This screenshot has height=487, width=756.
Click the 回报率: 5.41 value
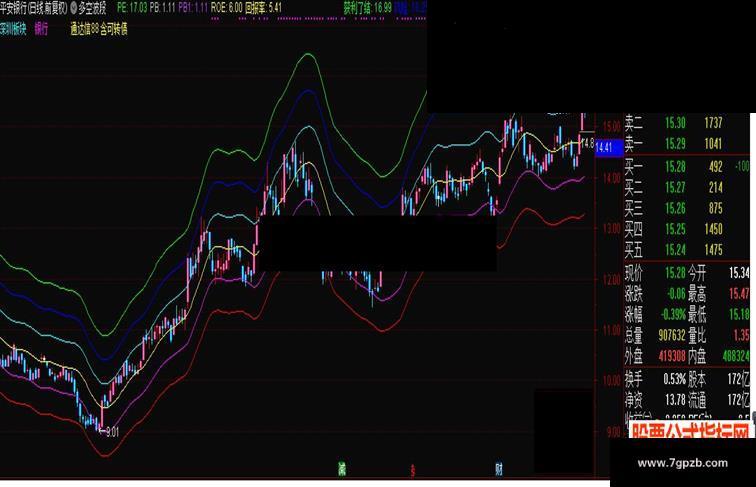[x=263, y=8]
